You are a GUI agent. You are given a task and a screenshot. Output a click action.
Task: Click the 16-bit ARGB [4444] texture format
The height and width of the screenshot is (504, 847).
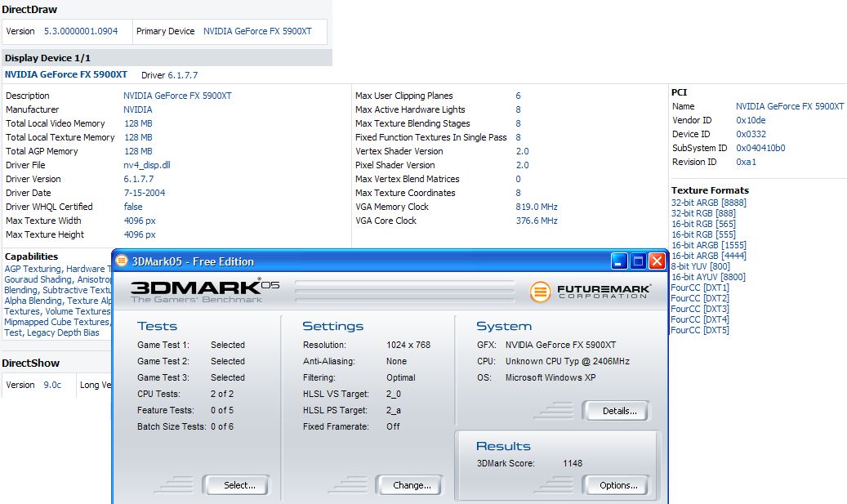(709, 256)
